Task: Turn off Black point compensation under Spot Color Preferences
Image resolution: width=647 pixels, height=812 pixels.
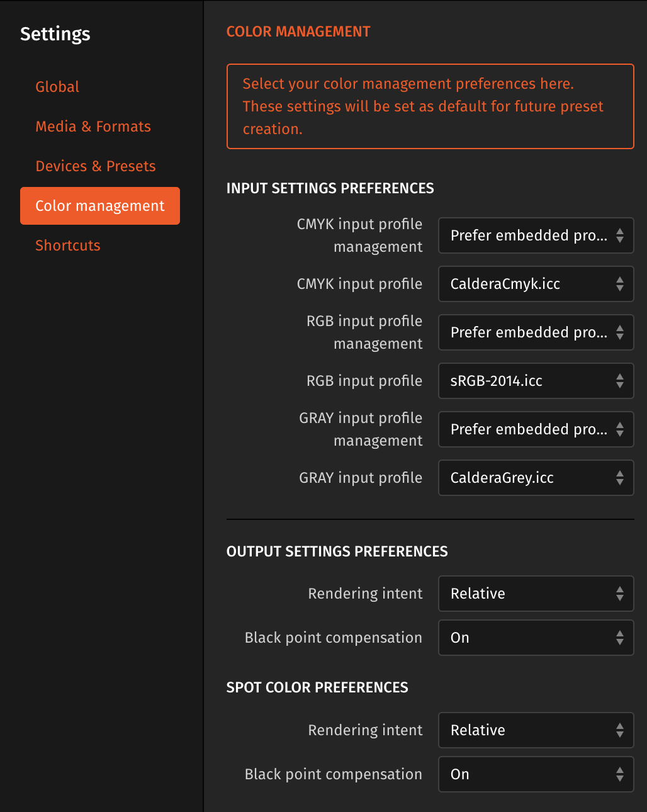Action: click(535, 774)
